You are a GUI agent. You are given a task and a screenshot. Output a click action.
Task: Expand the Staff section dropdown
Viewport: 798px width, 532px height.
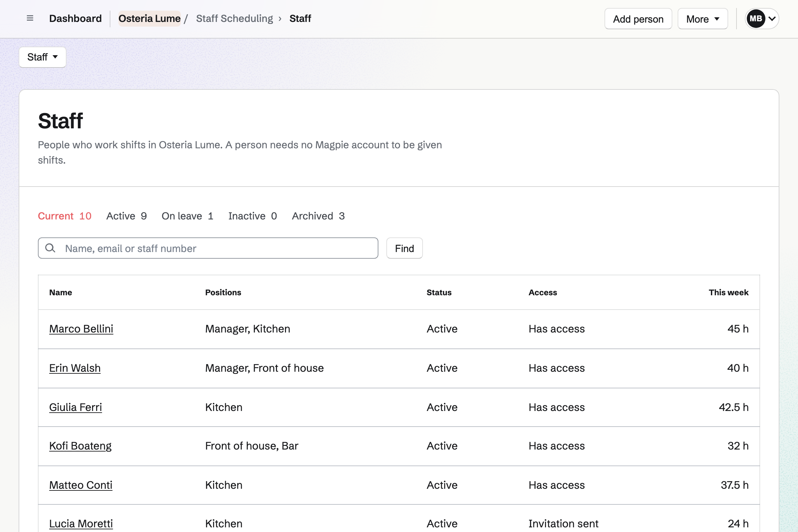point(43,57)
